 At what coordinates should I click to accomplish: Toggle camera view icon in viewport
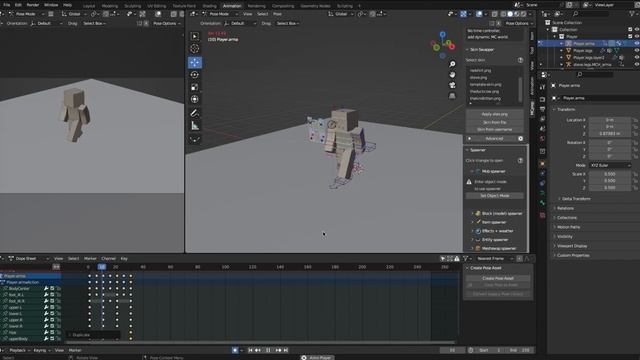(x=452, y=85)
